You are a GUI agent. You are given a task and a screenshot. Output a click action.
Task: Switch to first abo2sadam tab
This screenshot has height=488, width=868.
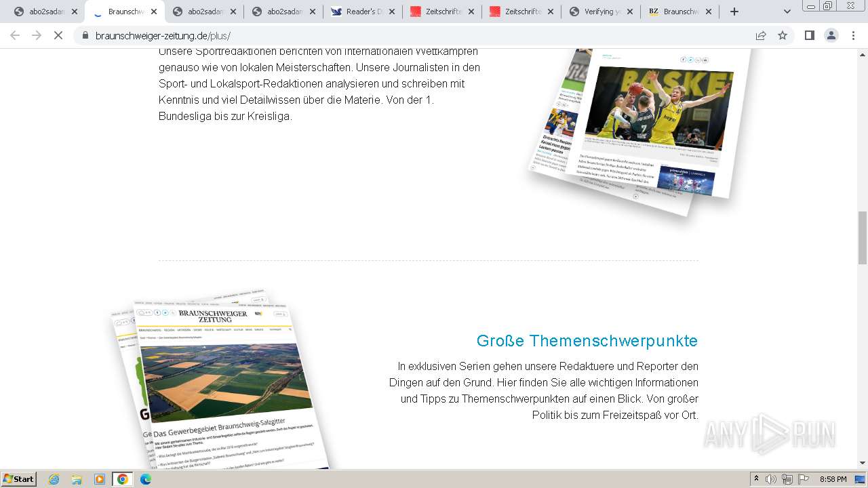pyautogui.click(x=45, y=12)
